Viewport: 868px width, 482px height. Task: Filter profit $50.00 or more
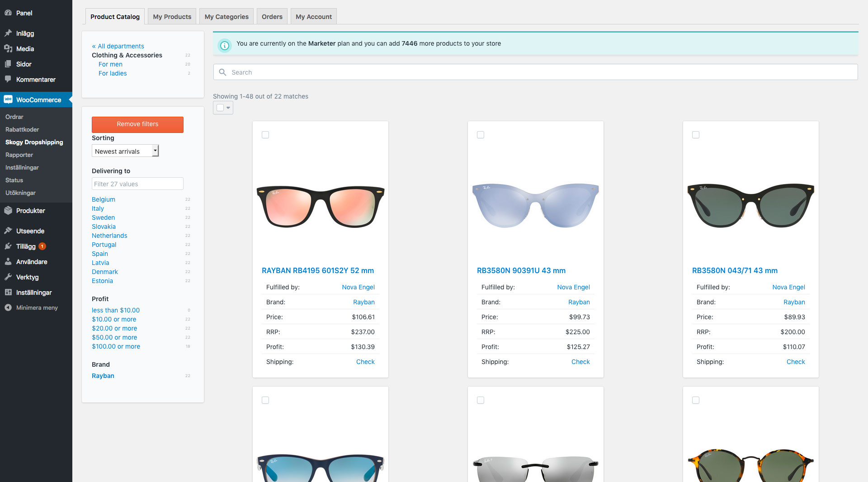(x=114, y=337)
